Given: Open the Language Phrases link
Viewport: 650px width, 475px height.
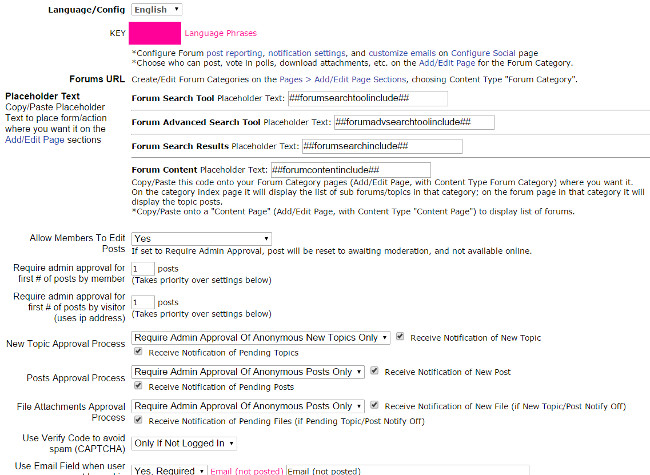Looking at the screenshot, I should pyautogui.click(x=220, y=33).
